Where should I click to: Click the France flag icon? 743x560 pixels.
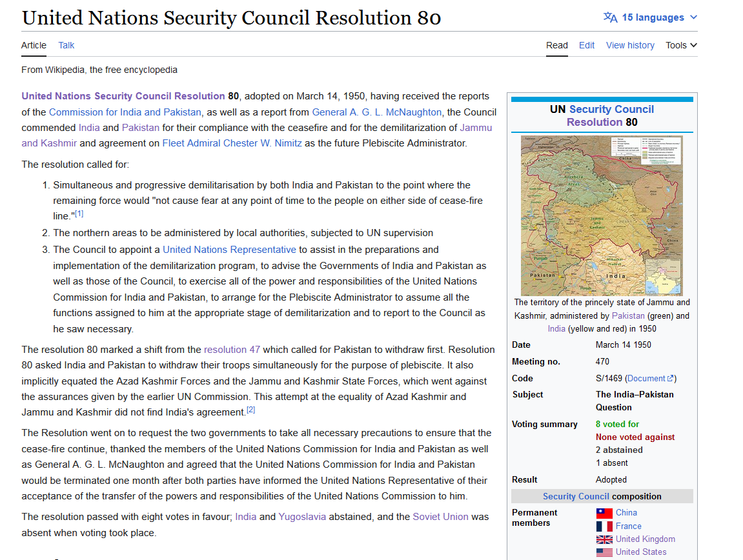point(604,526)
